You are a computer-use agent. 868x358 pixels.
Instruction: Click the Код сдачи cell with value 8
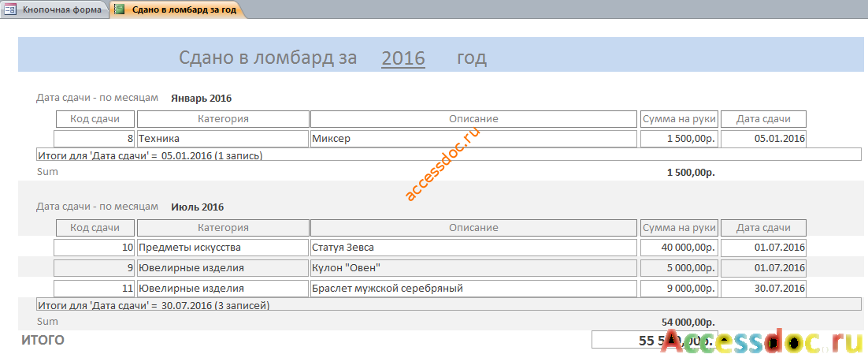94,139
